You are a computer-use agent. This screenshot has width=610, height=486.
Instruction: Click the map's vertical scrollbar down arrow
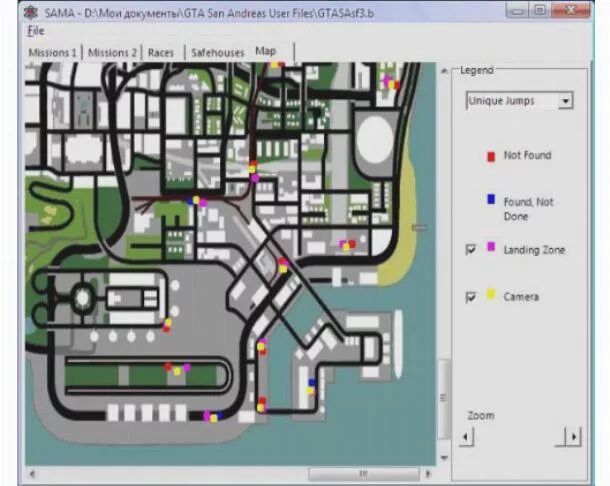[444, 458]
